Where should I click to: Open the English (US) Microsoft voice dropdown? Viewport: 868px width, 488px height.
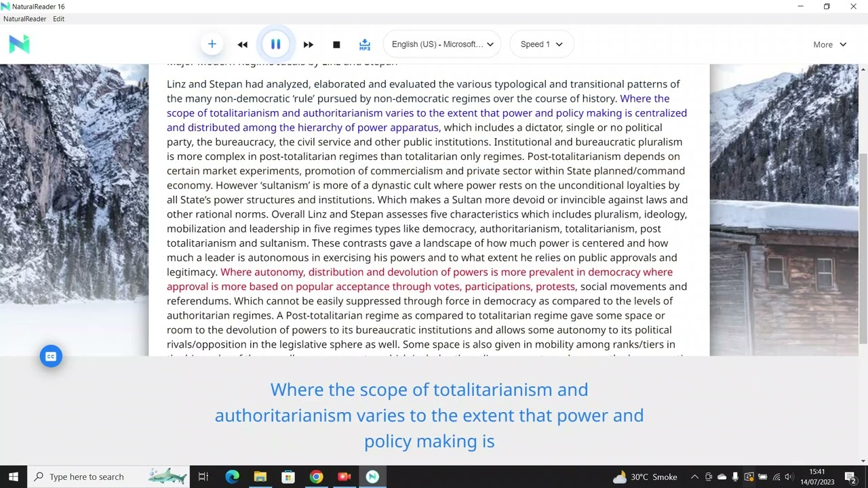pyautogui.click(x=442, y=44)
